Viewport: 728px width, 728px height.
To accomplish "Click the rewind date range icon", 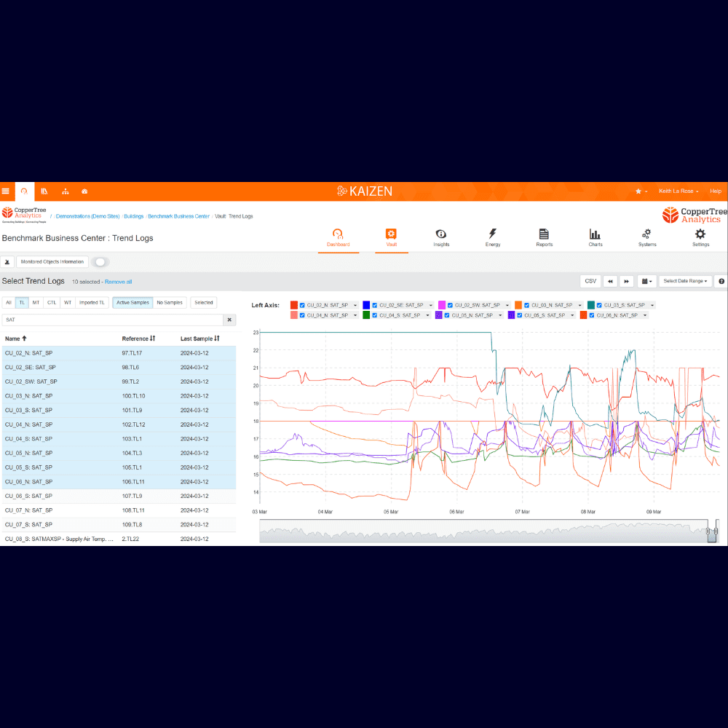I will tap(610, 281).
